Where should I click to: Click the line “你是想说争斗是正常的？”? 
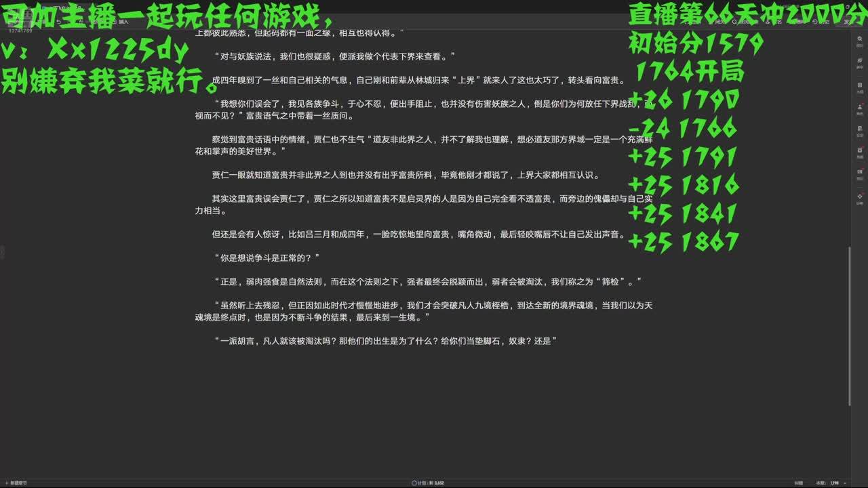[x=267, y=258]
